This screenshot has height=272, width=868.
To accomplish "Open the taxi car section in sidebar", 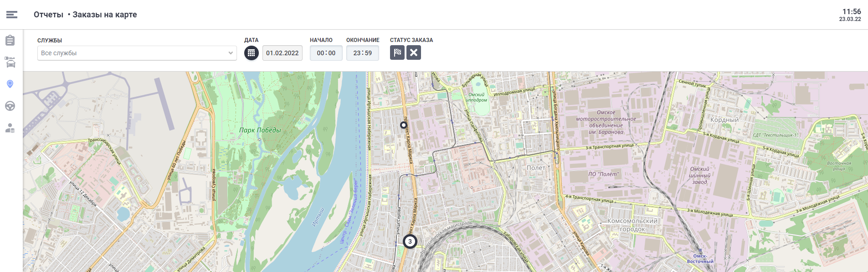I will click(10, 62).
